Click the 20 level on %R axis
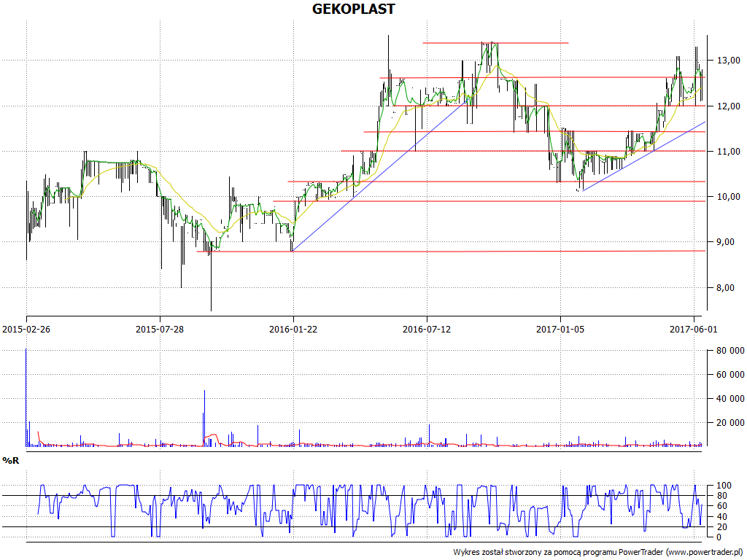 (721, 526)
